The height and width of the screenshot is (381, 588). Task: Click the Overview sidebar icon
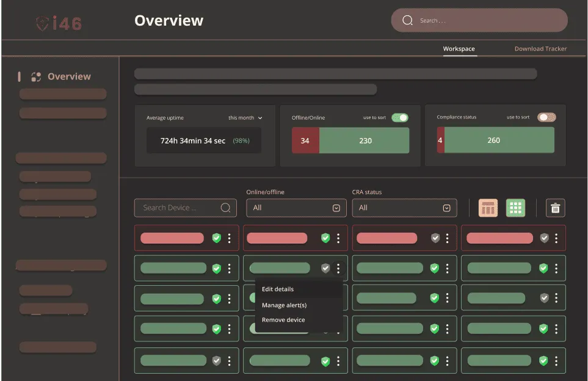[36, 76]
